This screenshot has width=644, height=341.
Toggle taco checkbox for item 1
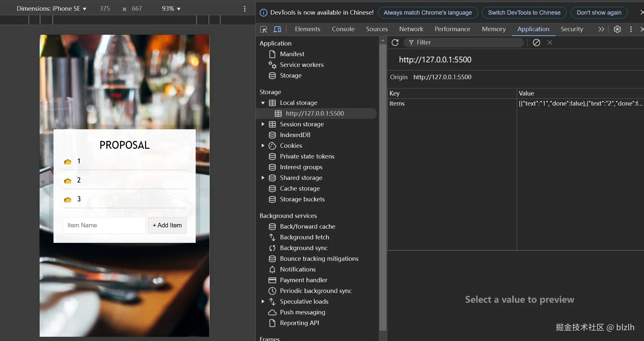(68, 162)
